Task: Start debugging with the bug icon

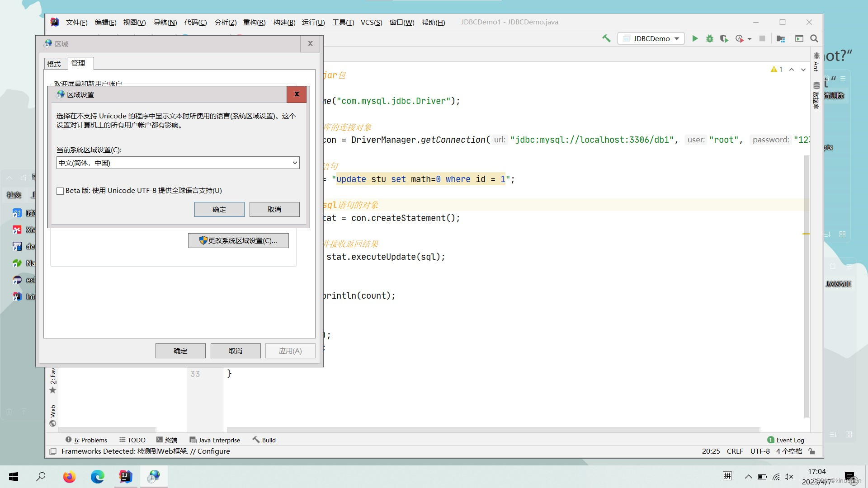Action: pos(709,38)
